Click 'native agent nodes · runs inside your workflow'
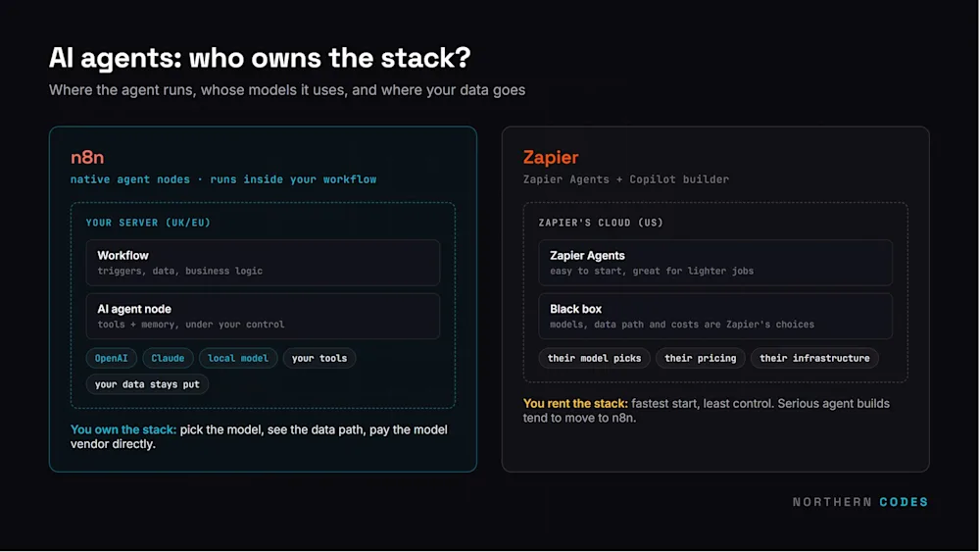Image resolution: width=980 pixels, height=552 pixels. point(223,179)
